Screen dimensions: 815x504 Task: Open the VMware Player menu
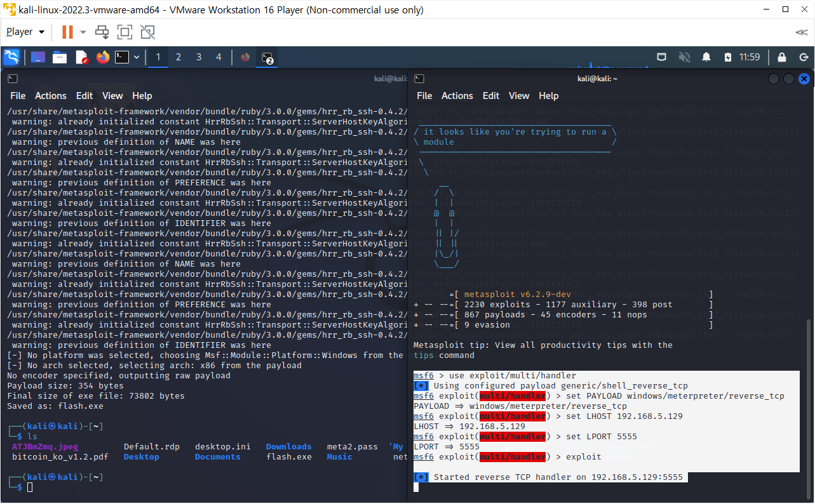25,32
